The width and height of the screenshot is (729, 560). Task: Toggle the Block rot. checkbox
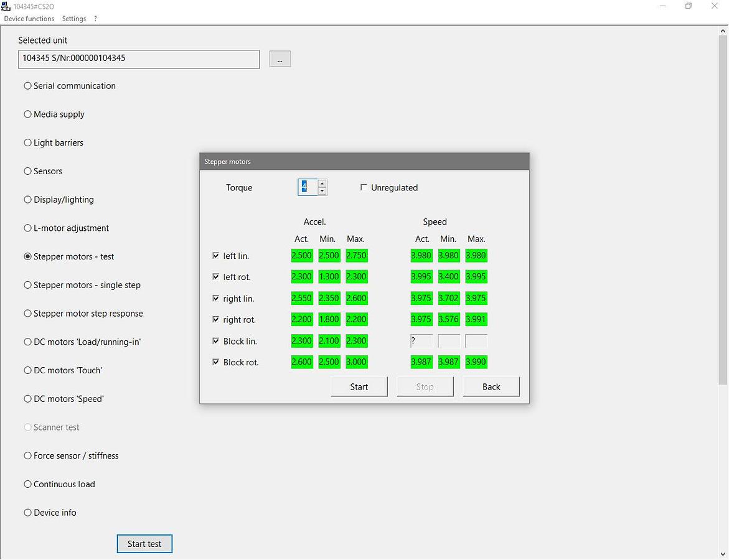216,362
